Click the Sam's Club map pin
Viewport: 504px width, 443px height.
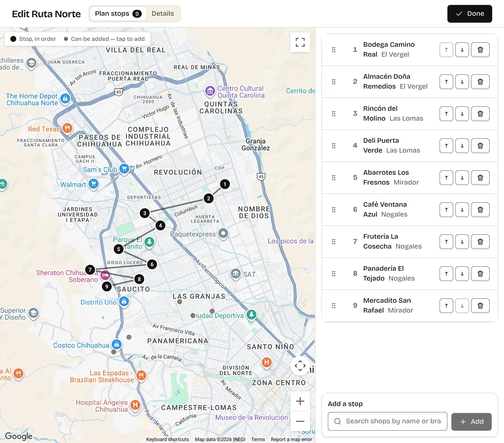tap(124, 169)
